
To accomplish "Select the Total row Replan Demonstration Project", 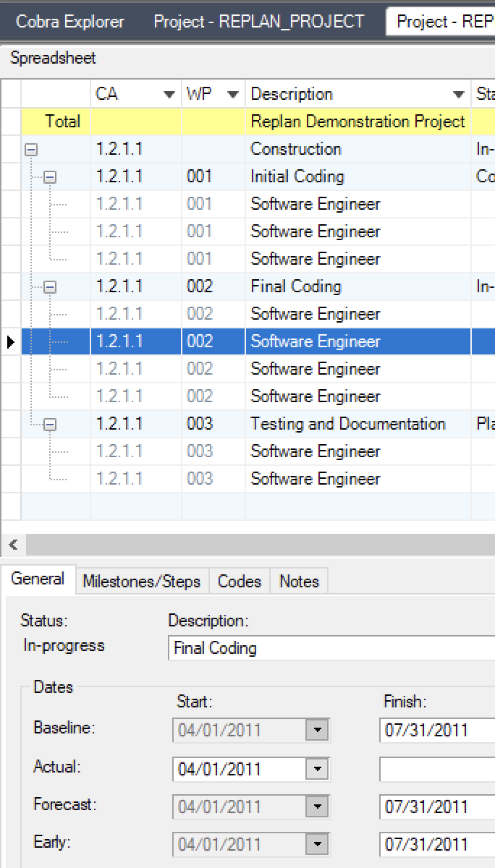I will [x=357, y=122].
